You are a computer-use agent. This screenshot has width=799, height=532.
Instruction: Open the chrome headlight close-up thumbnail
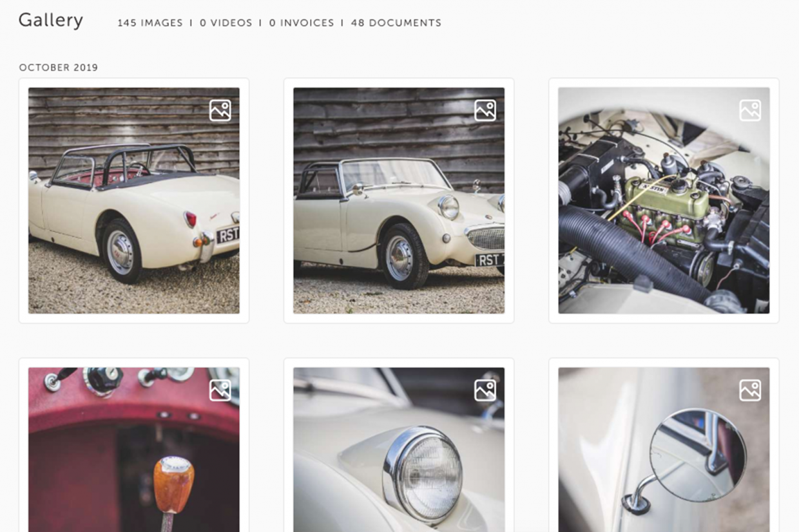pos(399,450)
